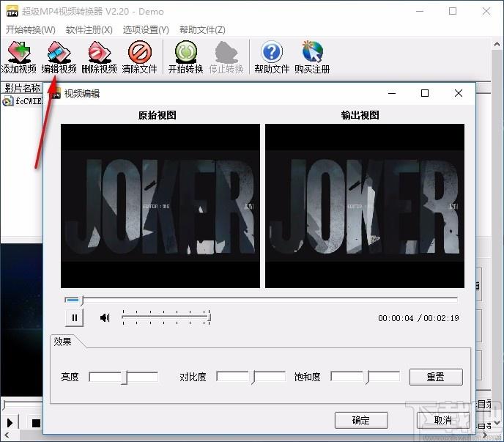Start conversion with 开始转换 toolbar icon
The width and height of the screenshot is (504, 442).
186,57
